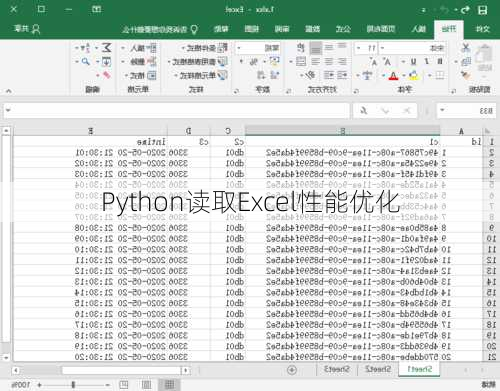Viewport: 500px width, 391px height.
Task: Switch to the 数据 (Data) tab
Action: pos(313,29)
